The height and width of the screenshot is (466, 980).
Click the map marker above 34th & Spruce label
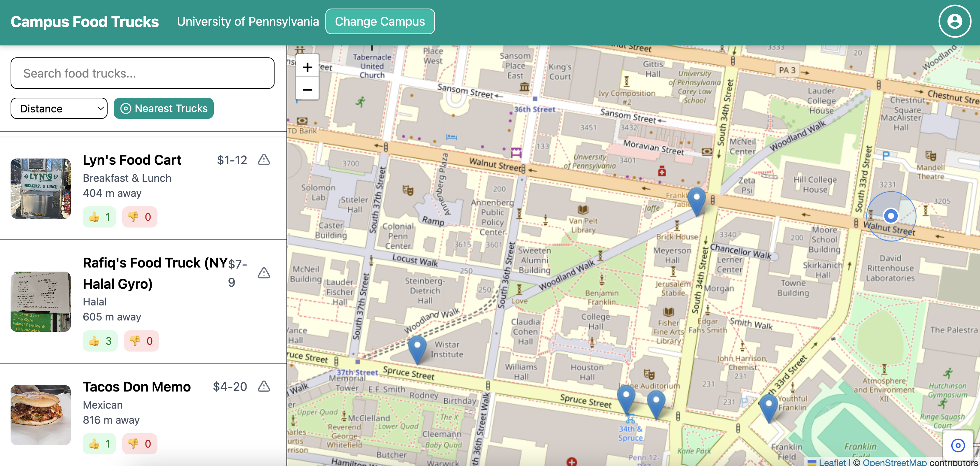click(626, 400)
